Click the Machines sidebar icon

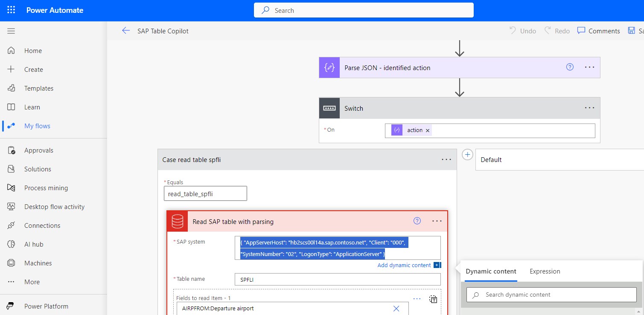click(11, 263)
